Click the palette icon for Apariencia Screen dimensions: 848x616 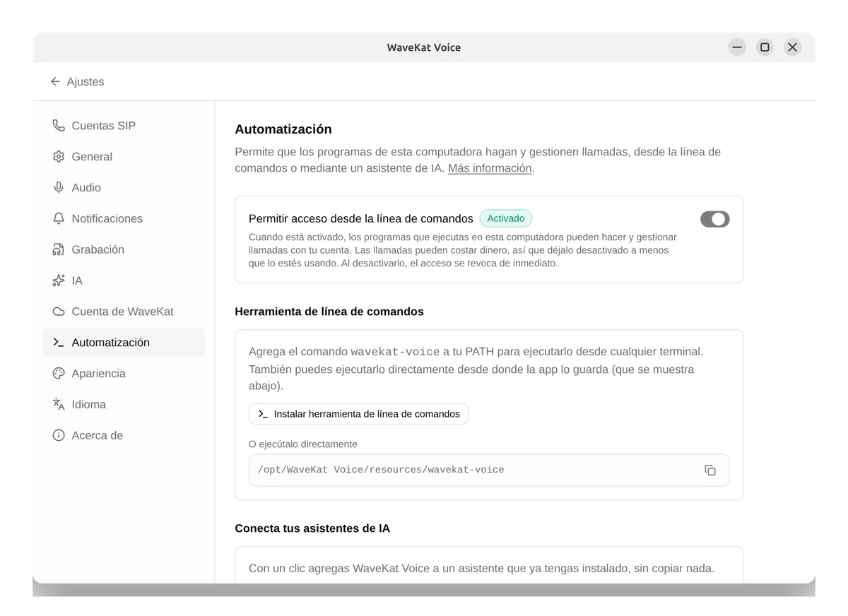[59, 374]
